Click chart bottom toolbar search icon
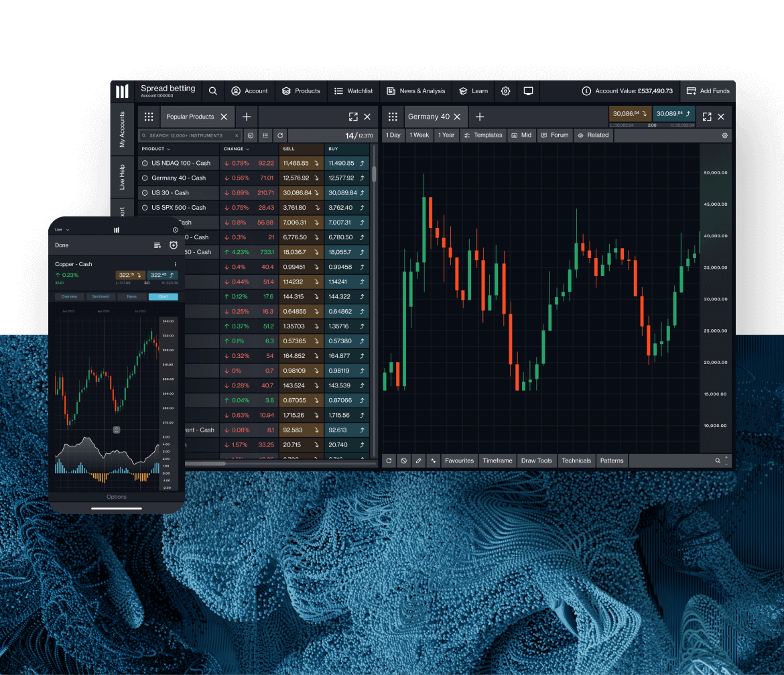This screenshot has width=784, height=675. [718, 461]
